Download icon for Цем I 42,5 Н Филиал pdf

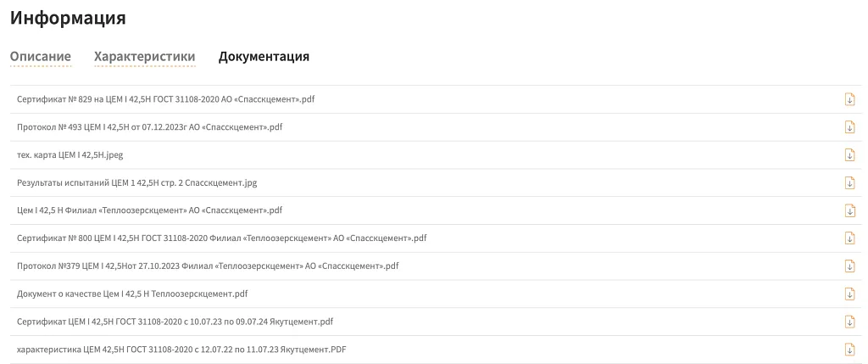pyautogui.click(x=849, y=210)
